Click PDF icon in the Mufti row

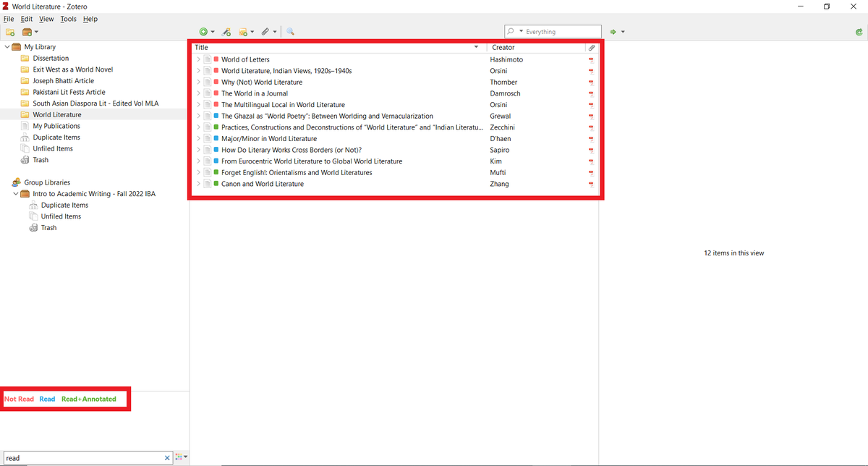point(591,173)
